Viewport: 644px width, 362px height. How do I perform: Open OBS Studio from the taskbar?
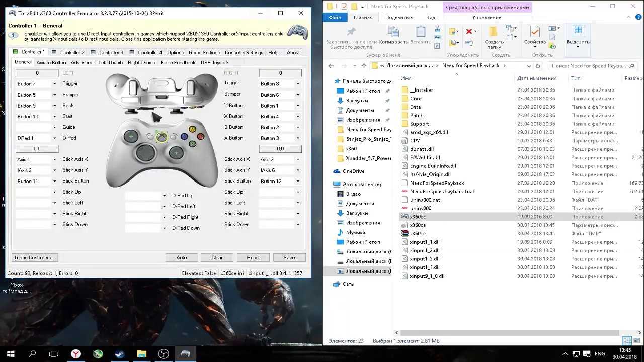[164, 354]
